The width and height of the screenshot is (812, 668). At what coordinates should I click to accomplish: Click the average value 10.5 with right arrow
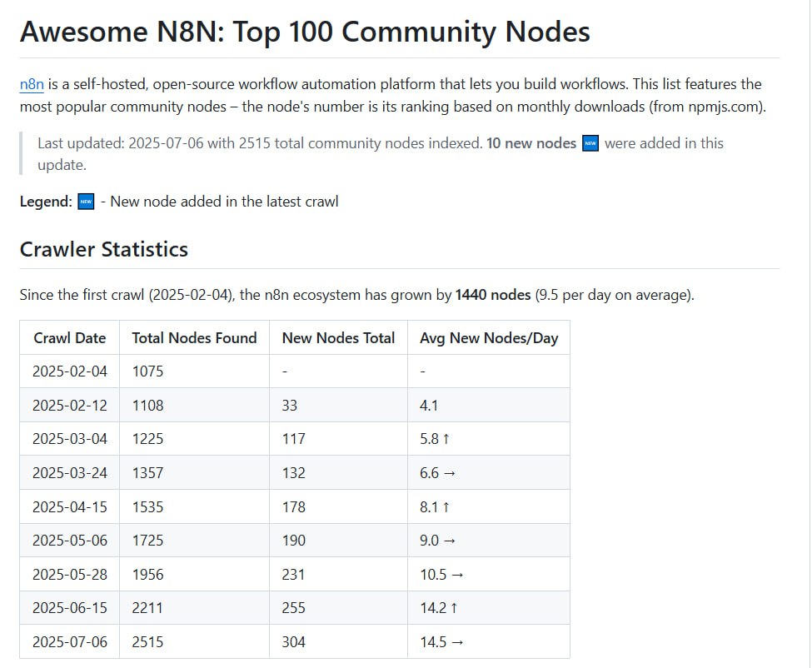(x=441, y=574)
